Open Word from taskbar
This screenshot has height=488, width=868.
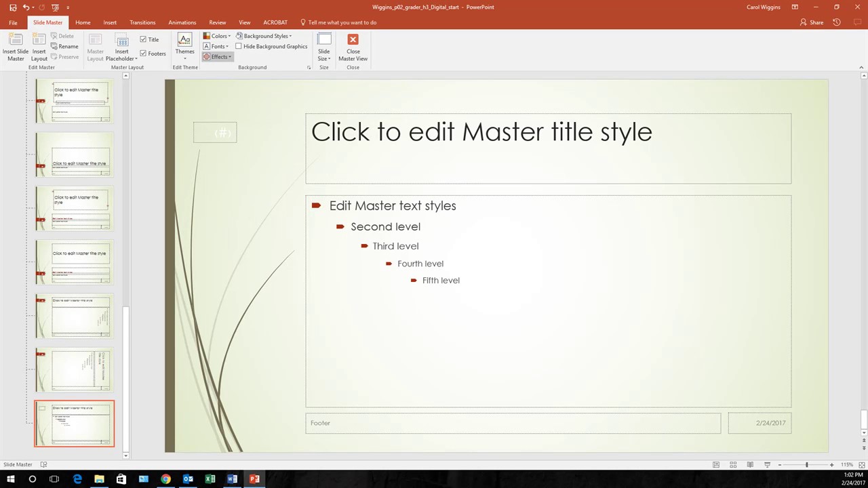click(x=232, y=479)
